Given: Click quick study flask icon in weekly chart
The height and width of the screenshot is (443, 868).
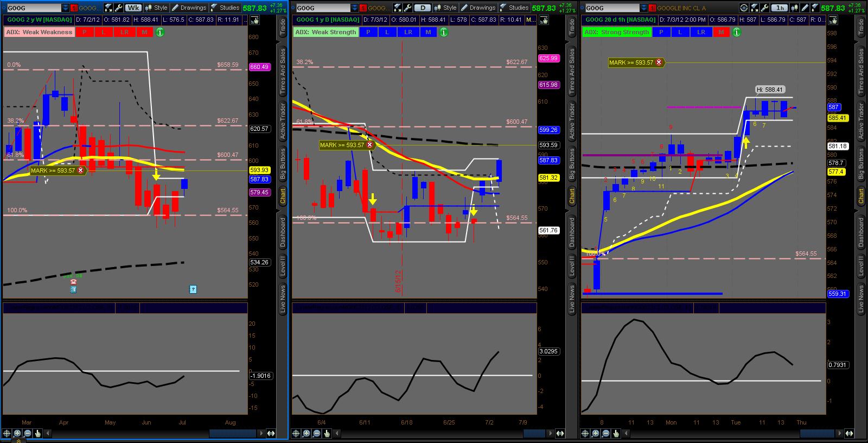Looking at the screenshot, I should point(108,8).
